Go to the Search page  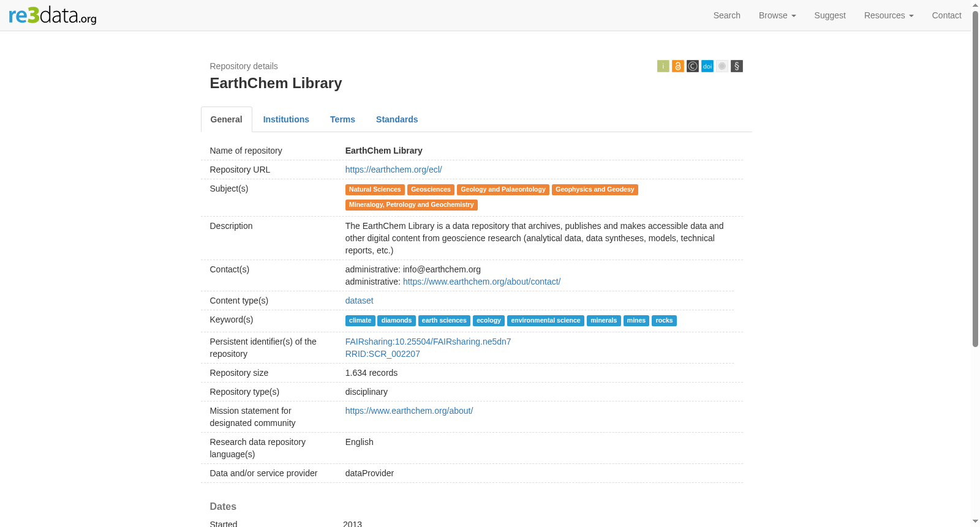pos(727,15)
